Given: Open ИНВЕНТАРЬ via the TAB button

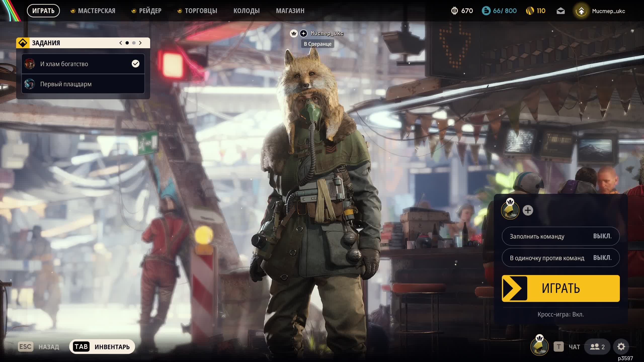Looking at the screenshot, I should tap(102, 347).
